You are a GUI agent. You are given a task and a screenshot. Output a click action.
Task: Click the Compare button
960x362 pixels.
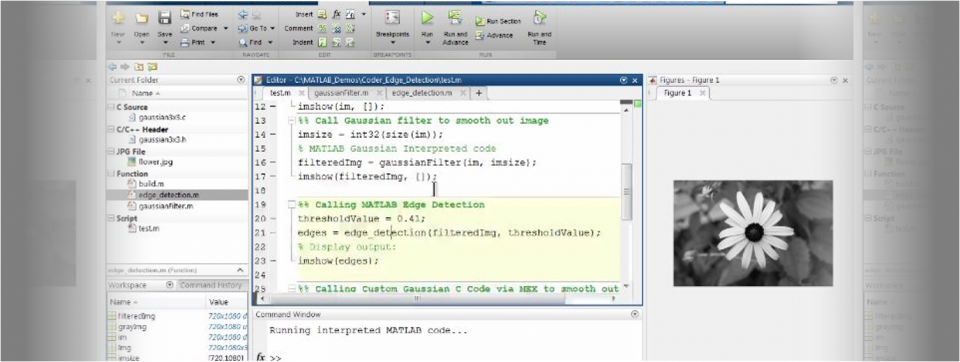tap(199, 28)
